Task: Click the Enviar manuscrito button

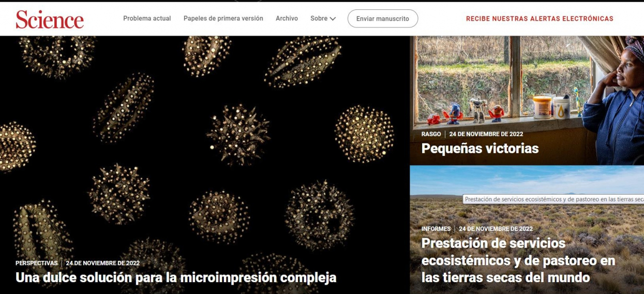Action: (x=383, y=19)
